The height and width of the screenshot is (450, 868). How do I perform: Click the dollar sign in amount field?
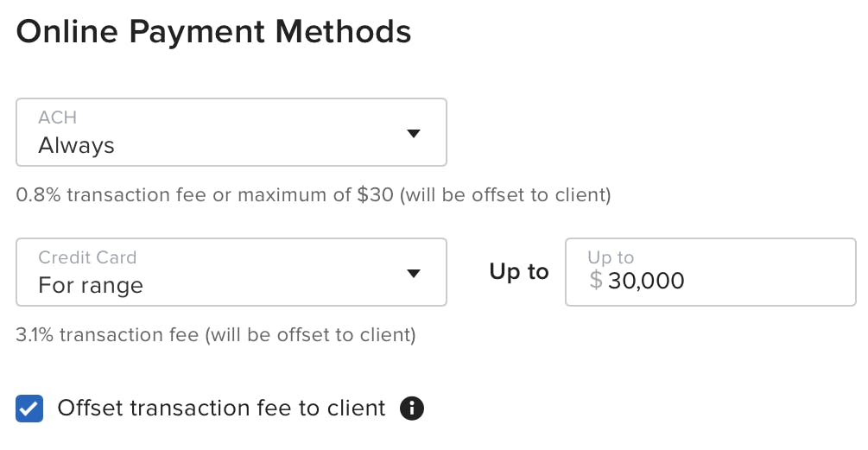pos(596,280)
